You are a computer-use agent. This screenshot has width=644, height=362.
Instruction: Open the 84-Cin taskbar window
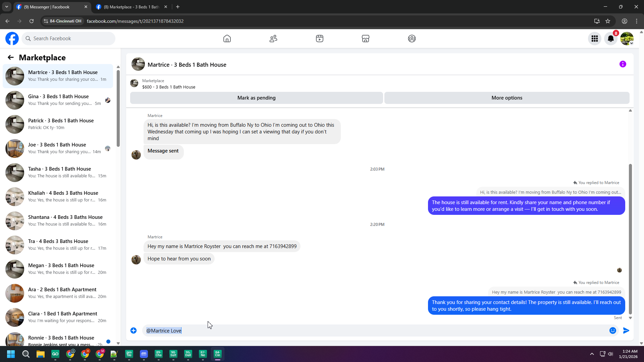pyautogui.click(x=218, y=354)
